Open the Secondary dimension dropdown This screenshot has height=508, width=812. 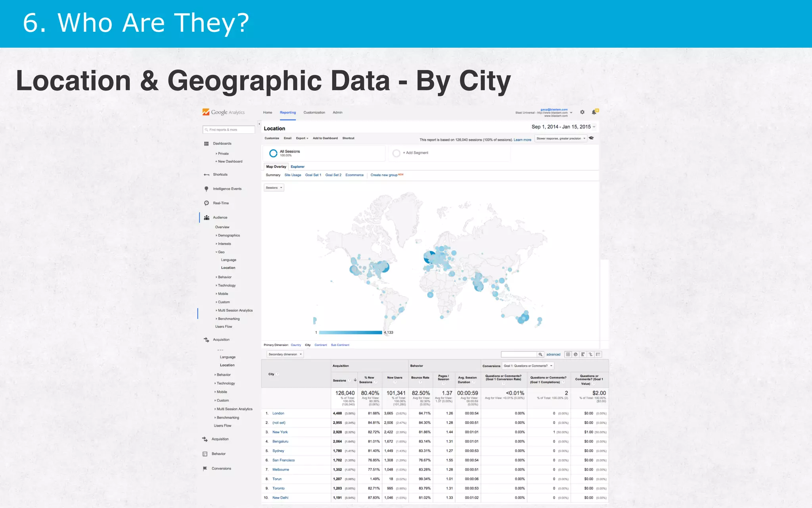point(285,354)
